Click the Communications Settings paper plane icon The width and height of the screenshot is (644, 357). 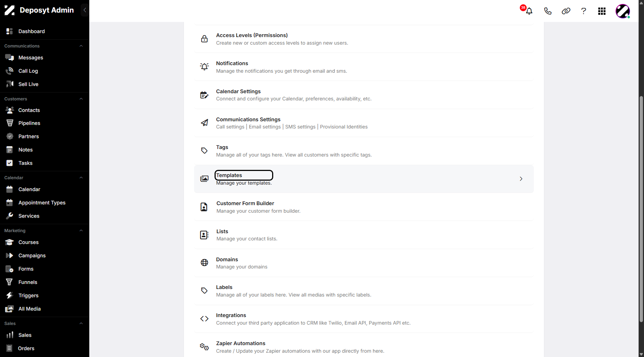(204, 123)
